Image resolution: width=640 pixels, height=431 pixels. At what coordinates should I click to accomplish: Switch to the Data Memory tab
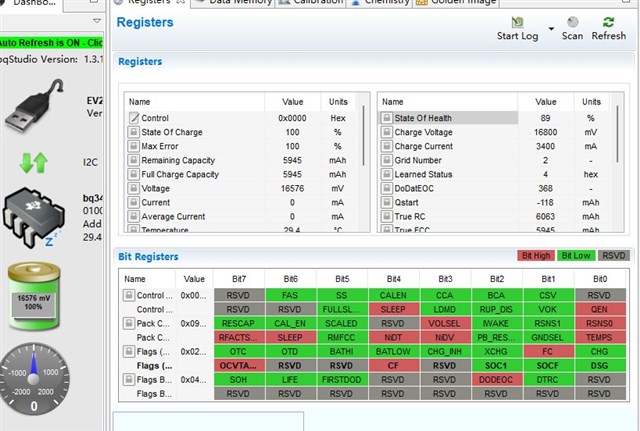coord(234,2)
